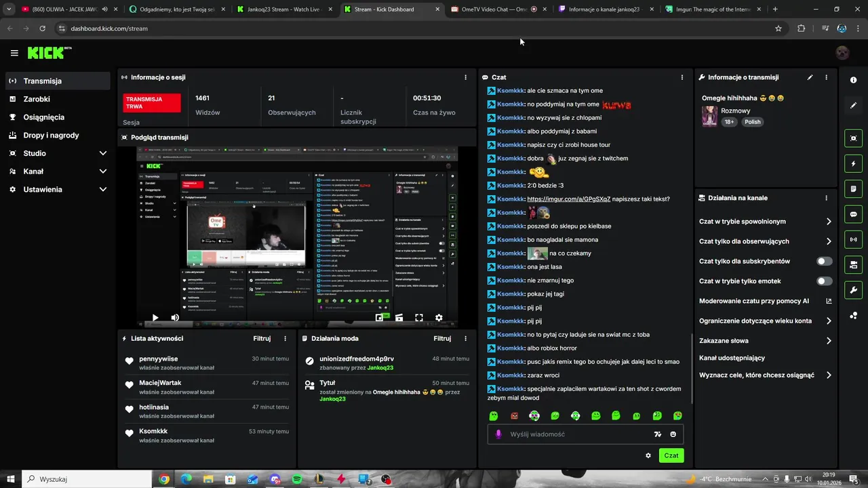The width and height of the screenshot is (868, 488).
Task: Open Informacje o sesji three-dot menu
Action: [x=465, y=77]
